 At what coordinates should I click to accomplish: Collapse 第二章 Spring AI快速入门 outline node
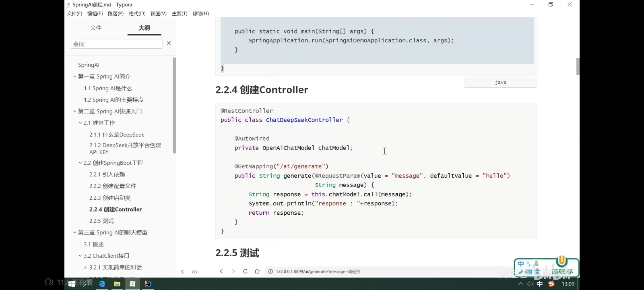coord(74,112)
